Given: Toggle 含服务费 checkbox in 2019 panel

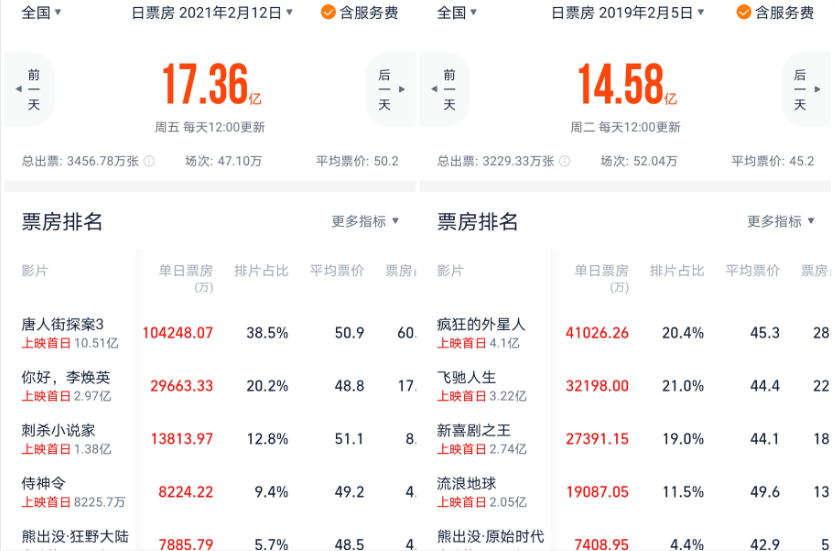Looking at the screenshot, I should pyautogui.click(x=744, y=12).
